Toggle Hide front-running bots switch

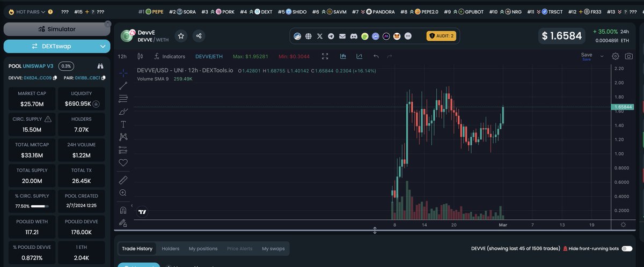[x=627, y=249]
